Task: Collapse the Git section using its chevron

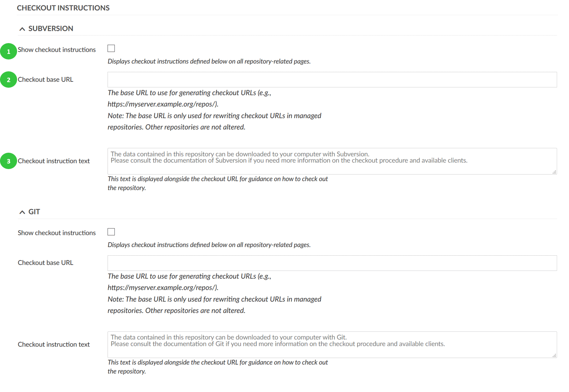Action: [x=22, y=212]
